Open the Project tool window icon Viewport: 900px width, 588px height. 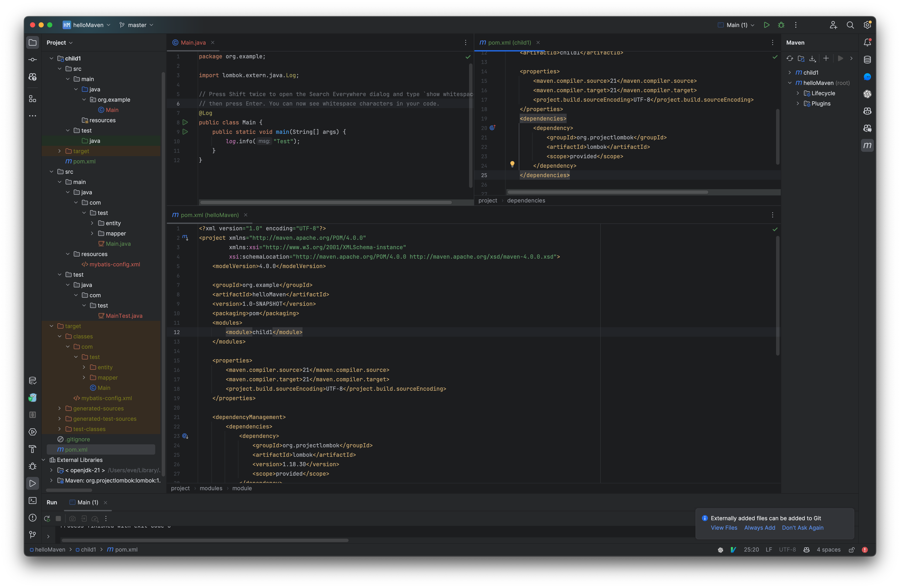click(x=33, y=42)
